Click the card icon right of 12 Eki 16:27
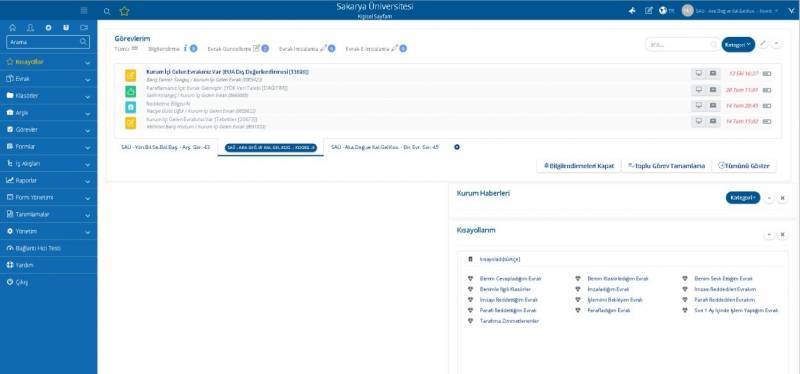Screen dimensions: 800x374 coord(767,74)
